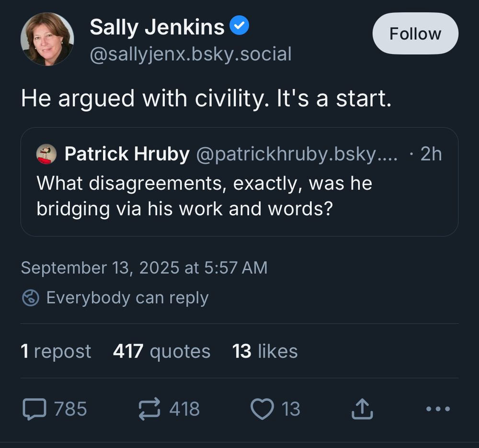Share the post via the share arrow icon
479x448 pixels.
pyautogui.click(x=363, y=409)
